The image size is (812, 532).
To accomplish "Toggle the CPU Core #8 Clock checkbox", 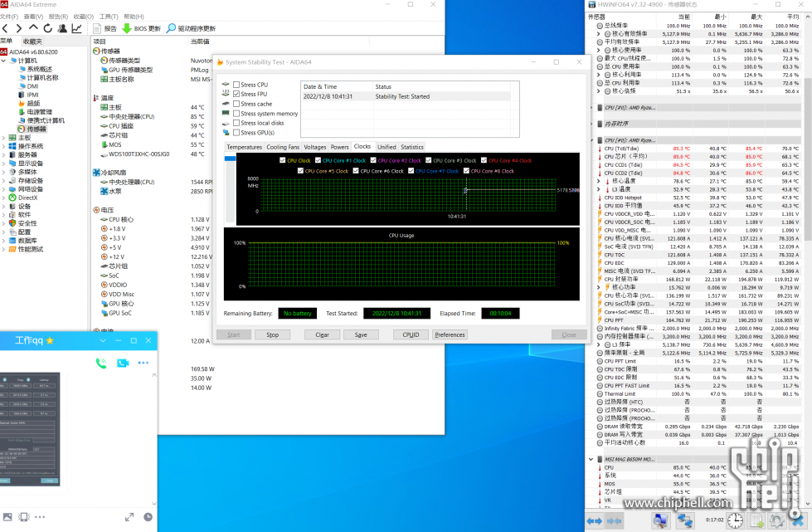I will pos(466,170).
